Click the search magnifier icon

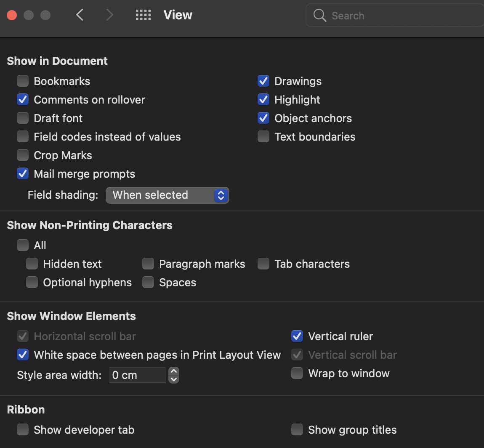pos(320,16)
